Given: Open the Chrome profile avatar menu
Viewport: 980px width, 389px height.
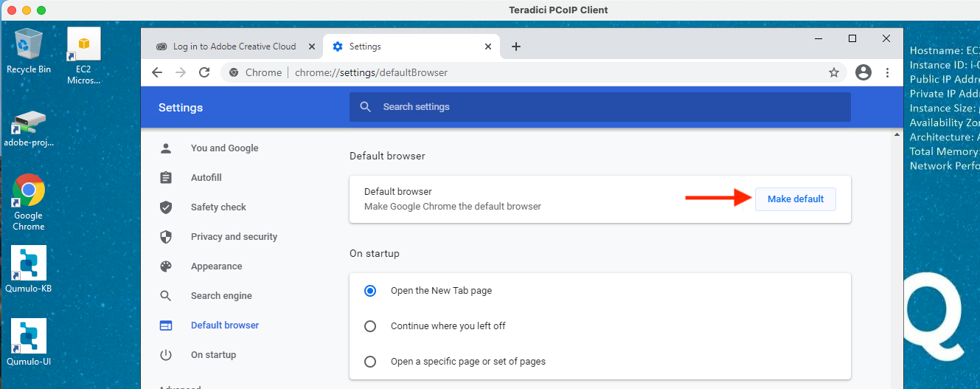Looking at the screenshot, I should point(863,72).
